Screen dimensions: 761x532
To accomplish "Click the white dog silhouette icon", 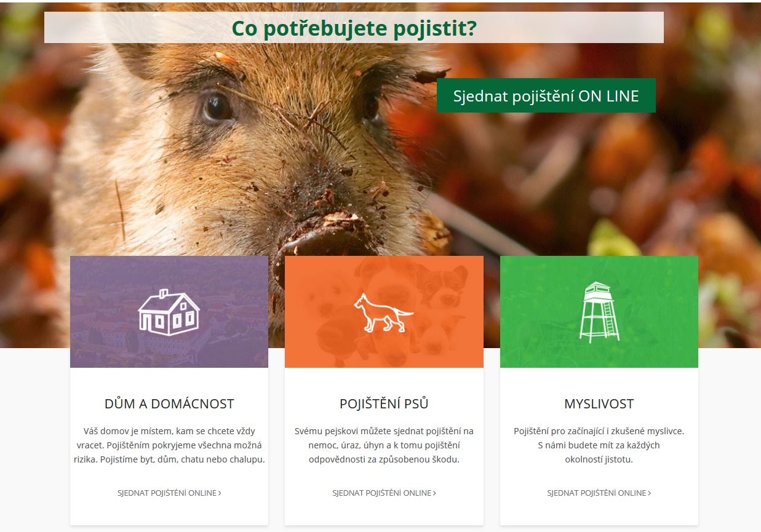I will 384,312.
